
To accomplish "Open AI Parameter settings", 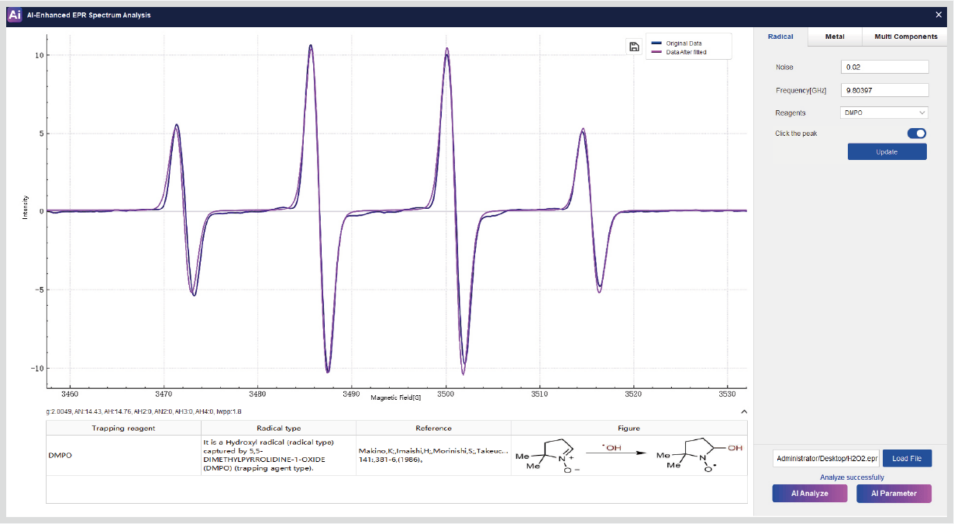I will (893, 493).
